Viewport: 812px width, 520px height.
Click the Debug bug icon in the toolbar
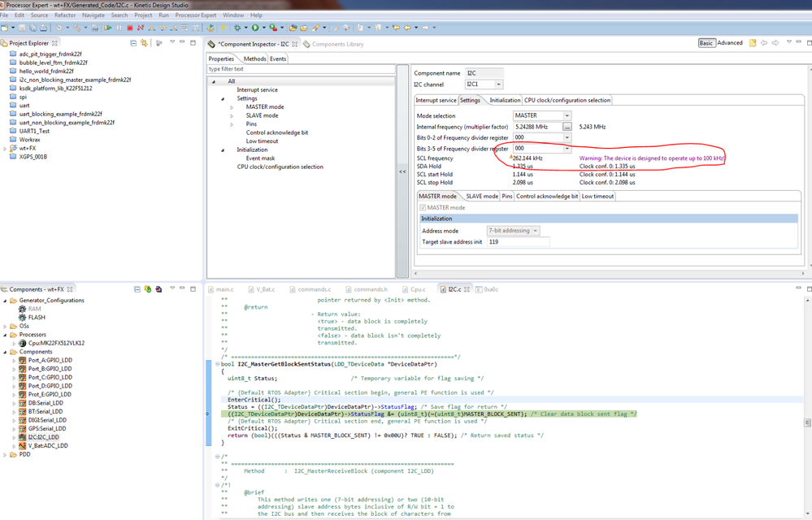tap(237, 28)
